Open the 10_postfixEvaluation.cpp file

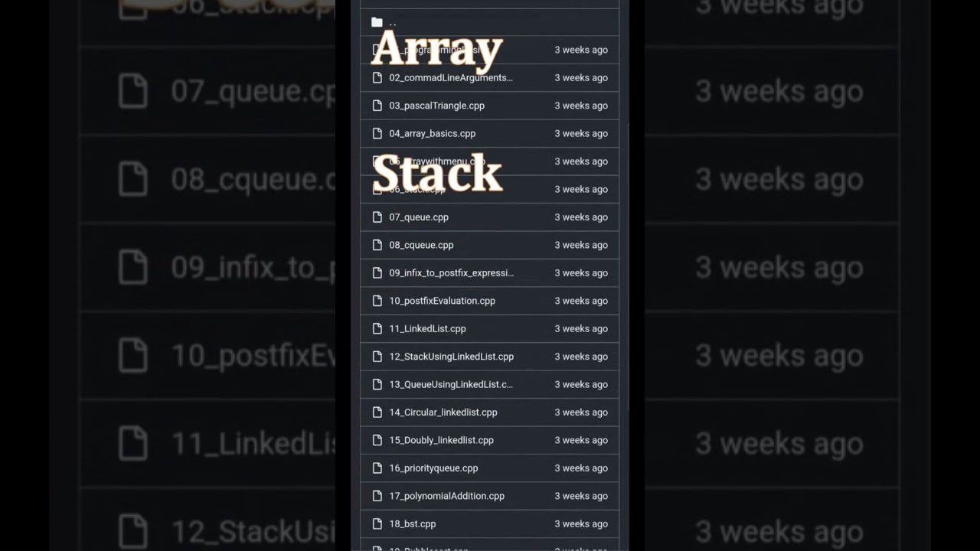tap(442, 301)
